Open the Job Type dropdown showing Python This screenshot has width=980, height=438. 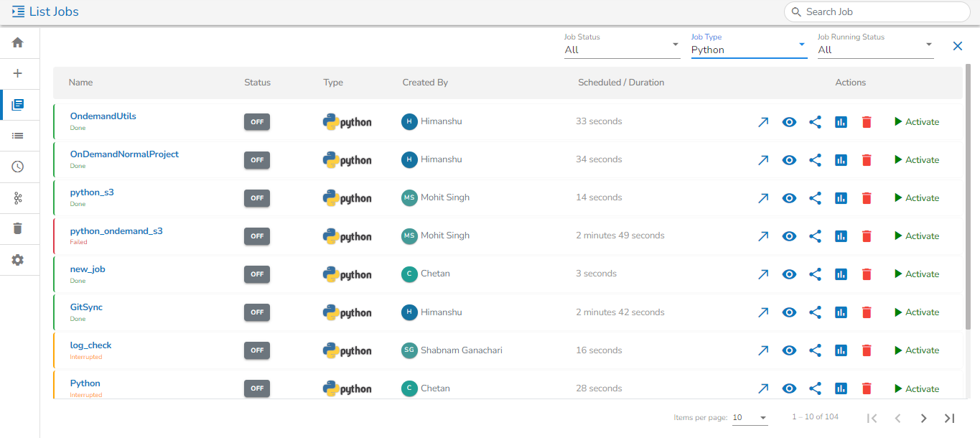(748, 49)
